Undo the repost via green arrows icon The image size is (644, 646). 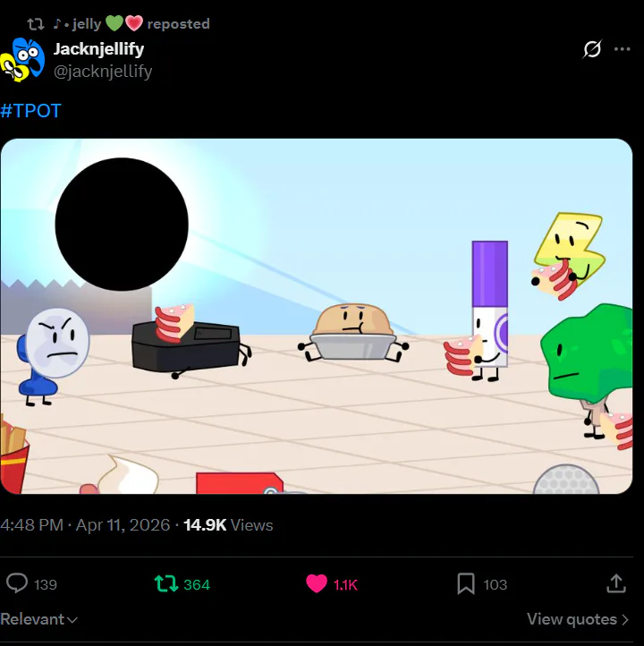point(166,583)
